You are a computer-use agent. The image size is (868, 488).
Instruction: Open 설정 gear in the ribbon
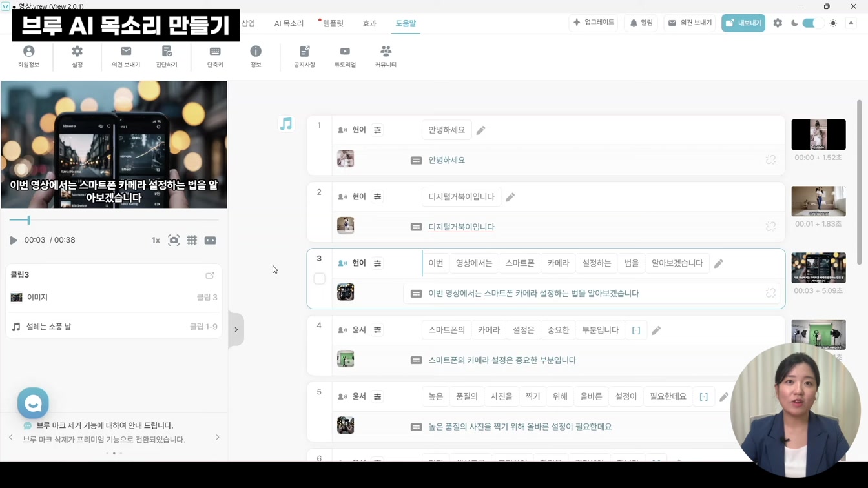tap(77, 56)
